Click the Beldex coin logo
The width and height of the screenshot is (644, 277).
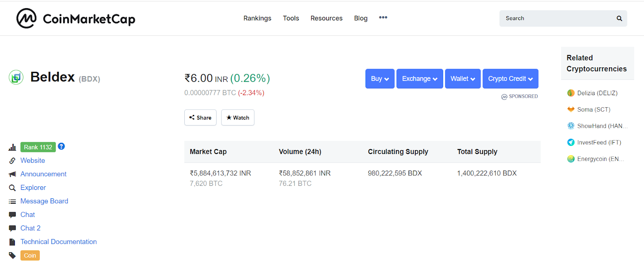tap(16, 77)
